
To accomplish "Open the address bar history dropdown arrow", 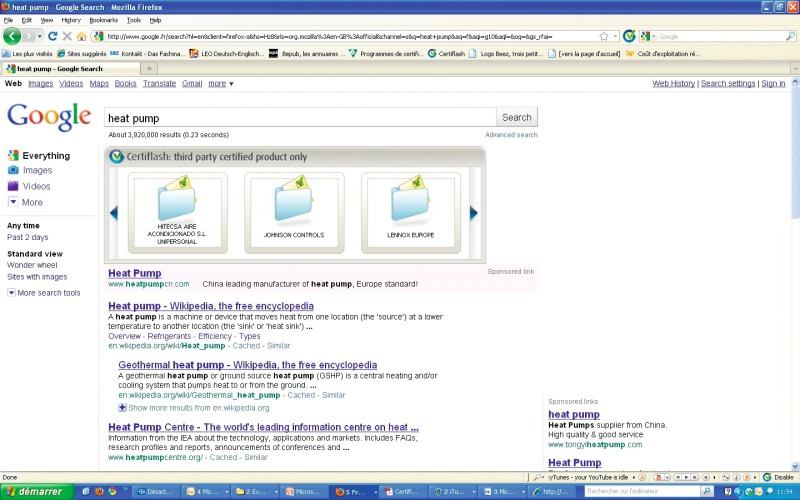I will tap(615, 36).
